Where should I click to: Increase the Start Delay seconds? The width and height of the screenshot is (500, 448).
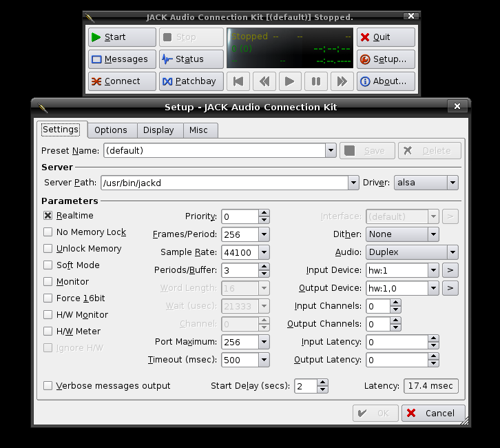(323, 383)
